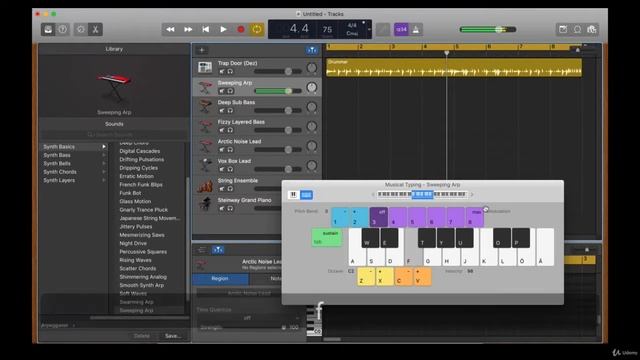
Task: Select the yellow Drummer region in timeline
Action: pos(454,67)
